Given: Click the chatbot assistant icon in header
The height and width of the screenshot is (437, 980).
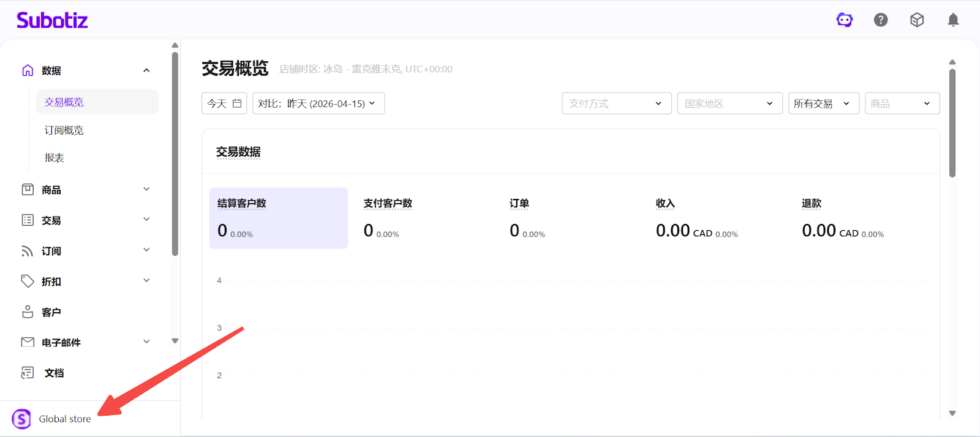Looking at the screenshot, I should (845, 20).
